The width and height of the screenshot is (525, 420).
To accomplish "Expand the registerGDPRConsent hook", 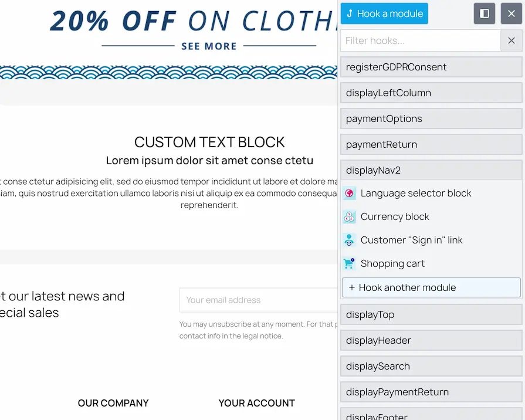I will [x=431, y=67].
